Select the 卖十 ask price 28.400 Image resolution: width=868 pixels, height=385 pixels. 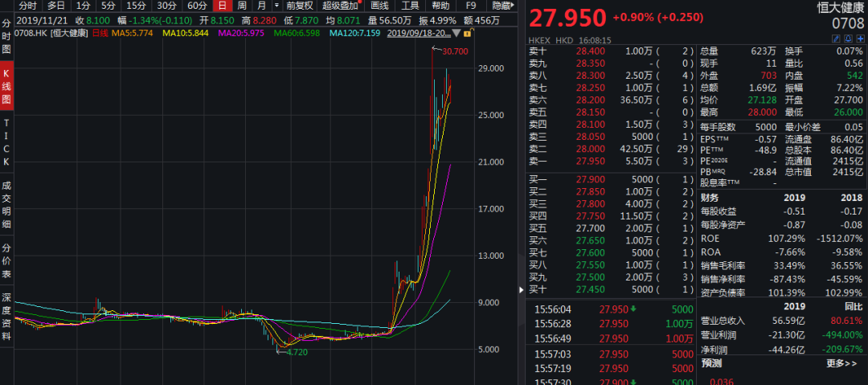point(592,51)
